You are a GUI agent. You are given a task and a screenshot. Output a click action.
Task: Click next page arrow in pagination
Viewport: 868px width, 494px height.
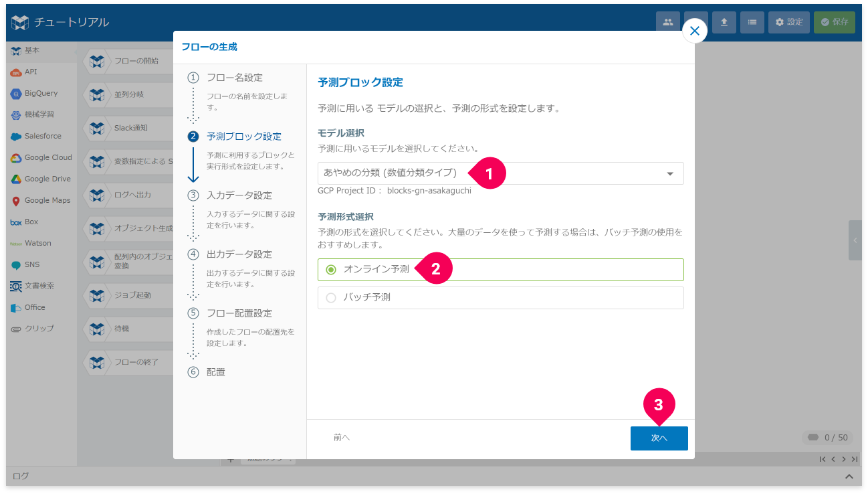click(844, 459)
